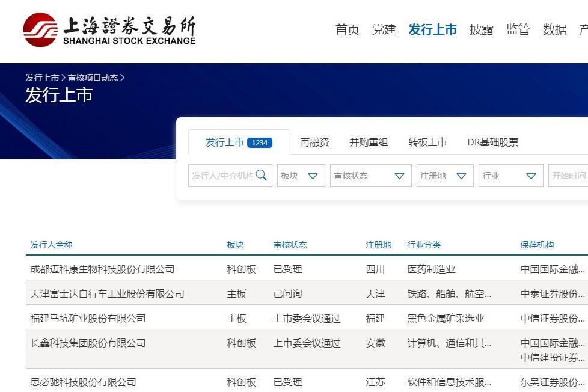Click the Shanghai Stock Exchange logo
The image size is (588, 392).
click(109, 29)
